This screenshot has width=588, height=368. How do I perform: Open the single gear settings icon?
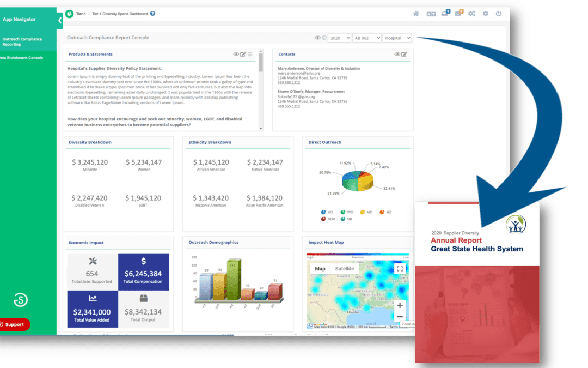(x=485, y=14)
